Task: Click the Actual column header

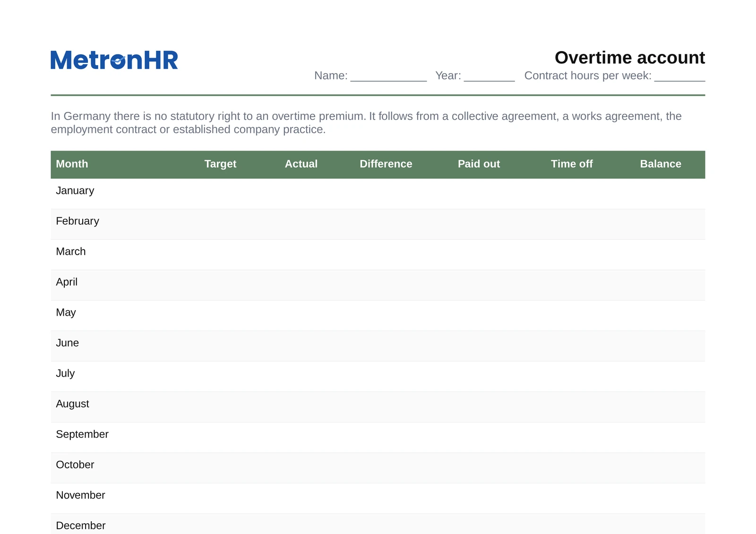Action: [x=301, y=164]
